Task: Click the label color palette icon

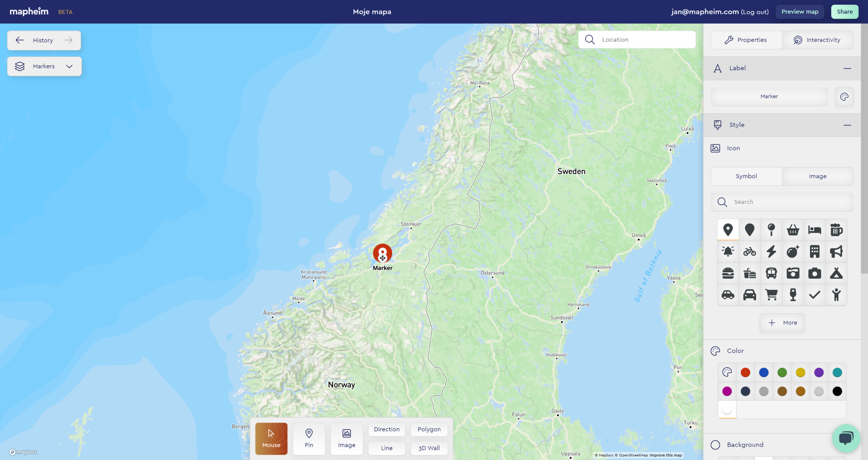Action: [844, 97]
